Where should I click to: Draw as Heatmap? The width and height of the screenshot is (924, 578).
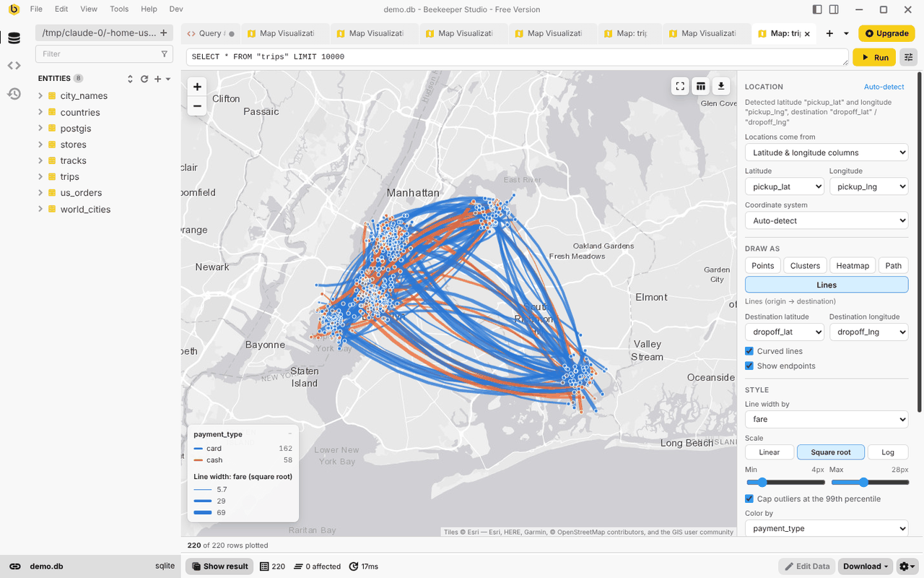click(x=853, y=265)
